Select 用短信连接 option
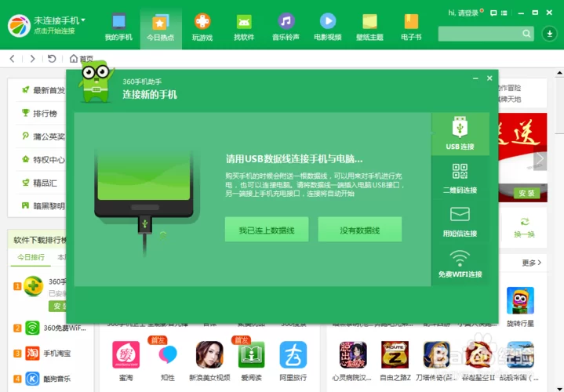564x392 pixels. point(460,222)
